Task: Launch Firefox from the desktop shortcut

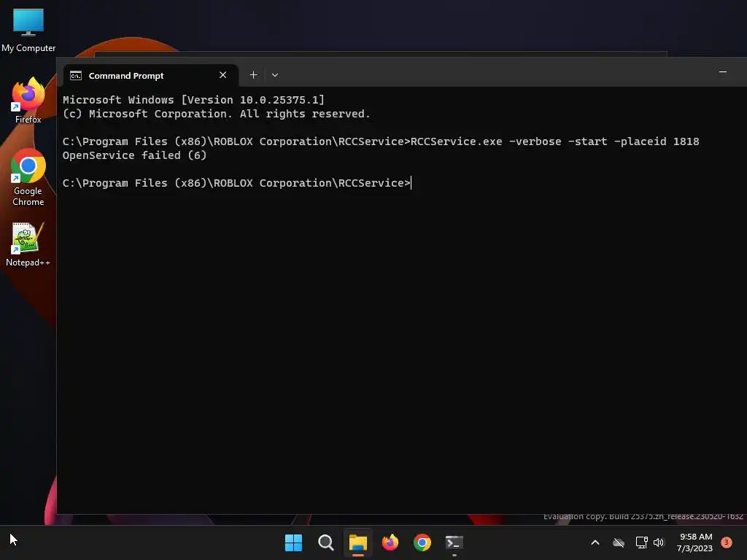Action: point(28,101)
